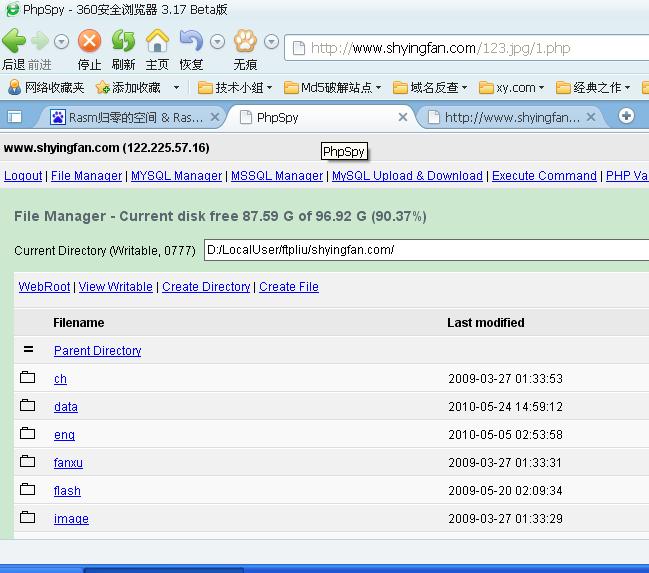Click the Filename column header
This screenshot has height=573, width=649.
click(x=79, y=323)
